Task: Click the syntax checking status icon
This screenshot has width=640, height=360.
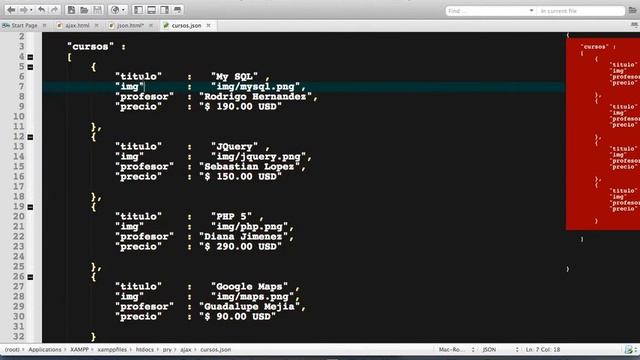Action: pyautogui.click(x=629, y=350)
